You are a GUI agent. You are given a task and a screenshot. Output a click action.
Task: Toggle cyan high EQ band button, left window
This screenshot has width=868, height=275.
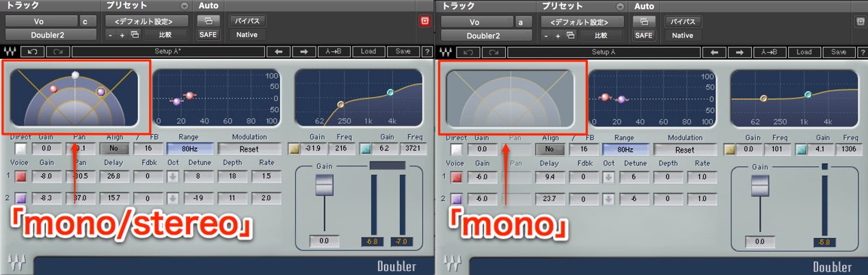[364, 148]
